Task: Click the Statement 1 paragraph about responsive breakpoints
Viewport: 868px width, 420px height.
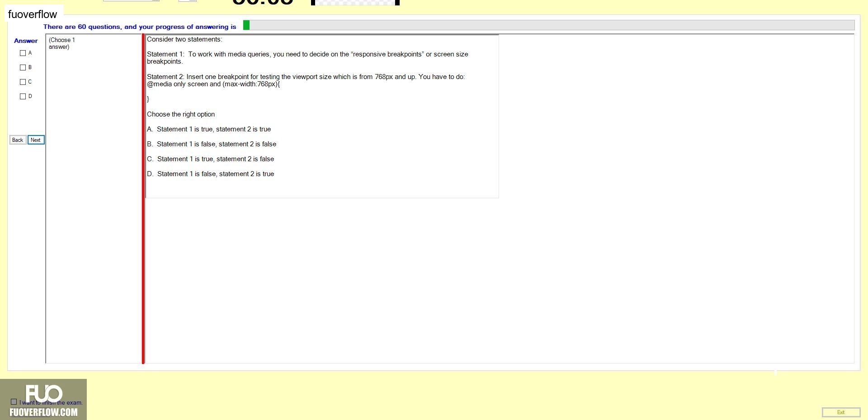Action: [x=307, y=58]
